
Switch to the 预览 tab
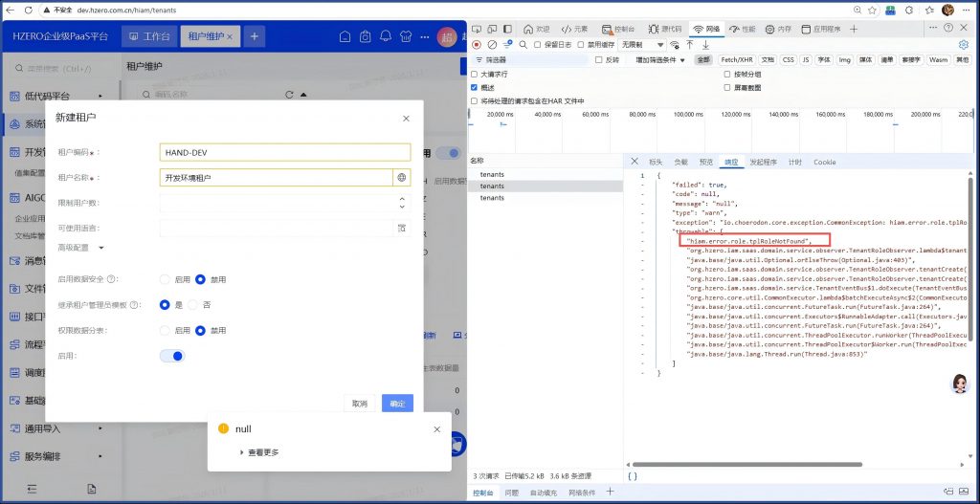706,162
